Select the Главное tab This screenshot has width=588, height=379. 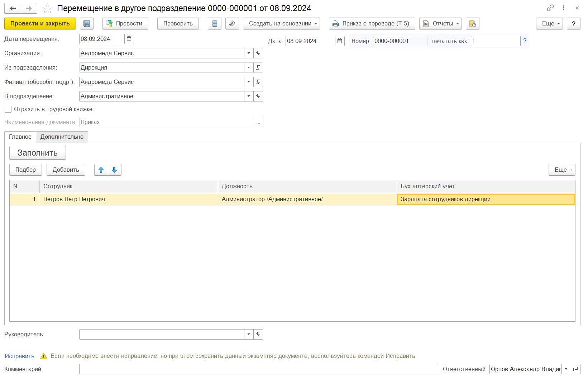pos(20,137)
